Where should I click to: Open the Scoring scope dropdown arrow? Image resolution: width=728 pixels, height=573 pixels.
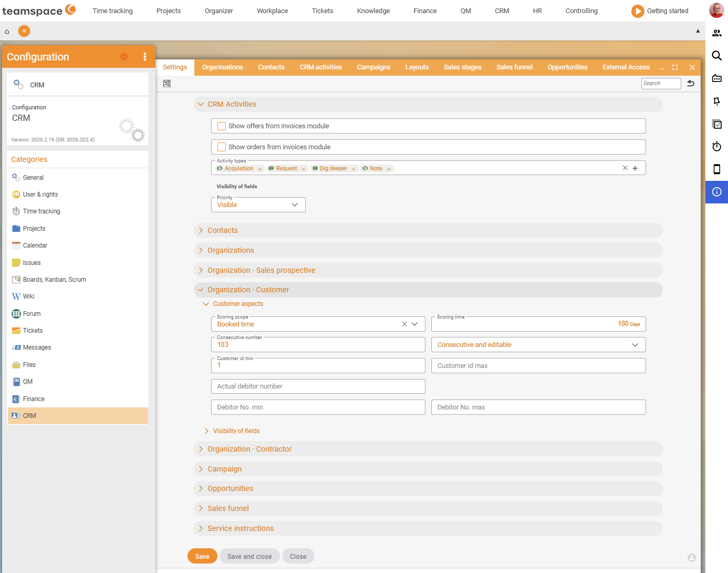415,324
